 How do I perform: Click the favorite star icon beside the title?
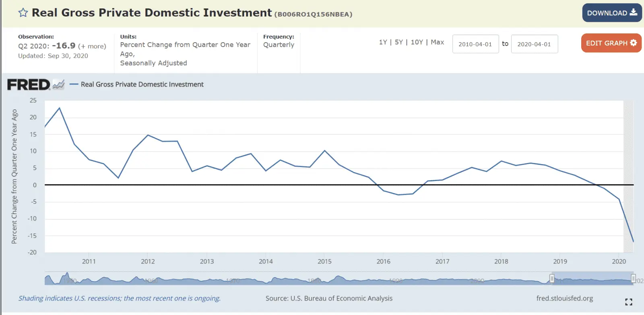coord(23,13)
